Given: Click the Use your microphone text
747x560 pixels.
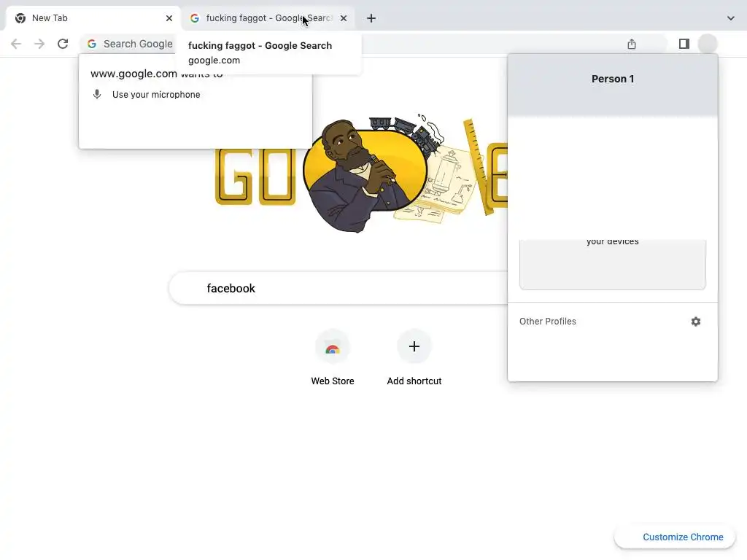Looking at the screenshot, I should [156, 94].
